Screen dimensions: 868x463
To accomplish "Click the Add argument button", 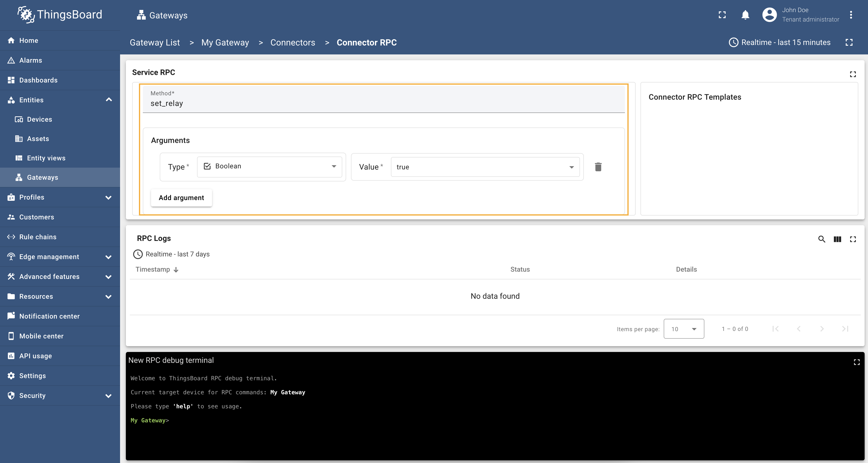I will pos(181,198).
